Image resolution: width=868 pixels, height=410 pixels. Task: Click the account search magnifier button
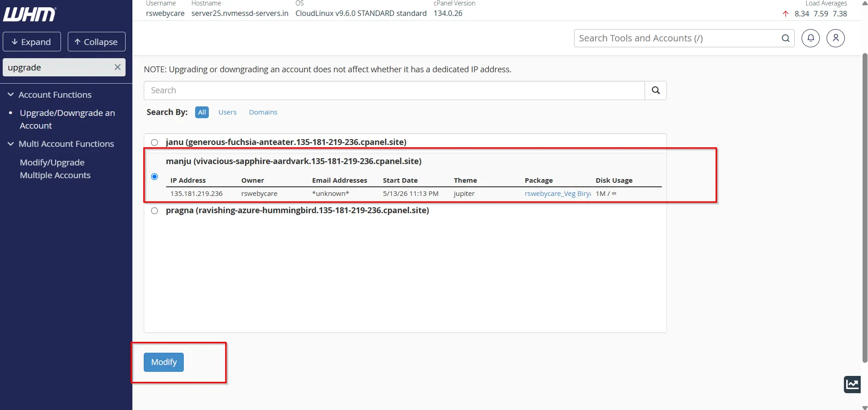click(656, 90)
